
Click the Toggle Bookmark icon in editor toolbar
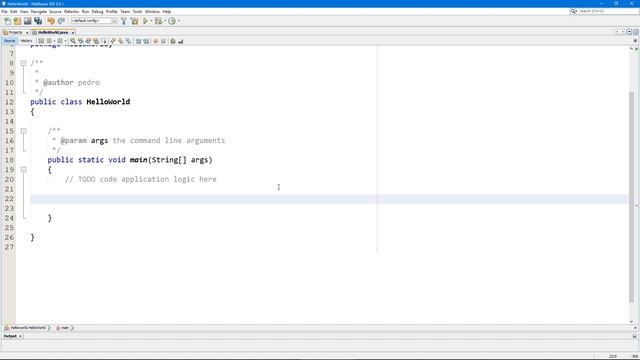pyautogui.click(x=128, y=41)
